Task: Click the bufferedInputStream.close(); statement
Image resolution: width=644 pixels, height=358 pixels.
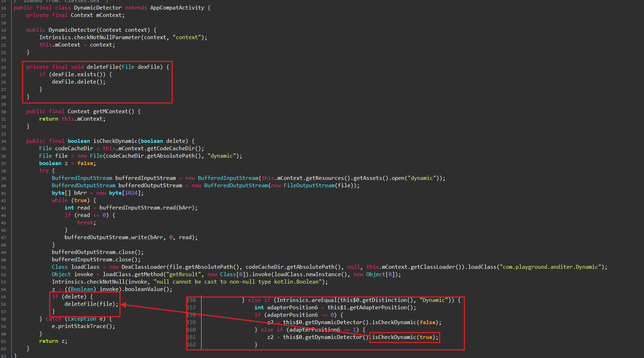Action: [x=96, y=260]
